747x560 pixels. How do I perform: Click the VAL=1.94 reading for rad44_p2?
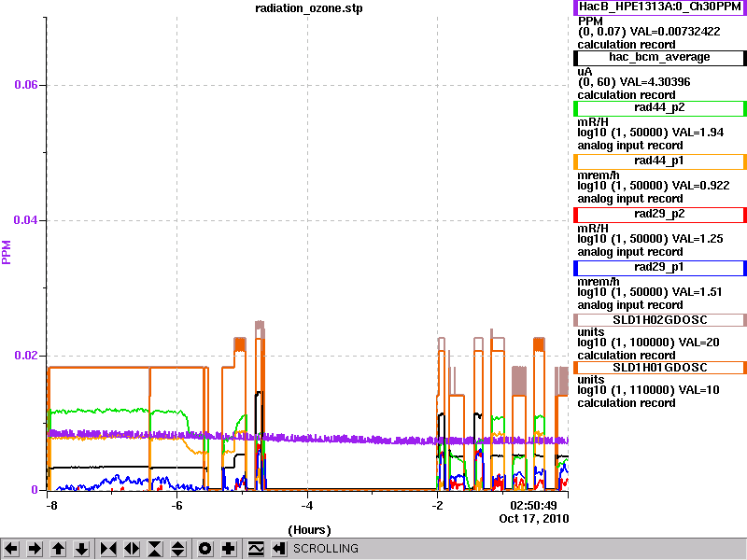(698, 133)
